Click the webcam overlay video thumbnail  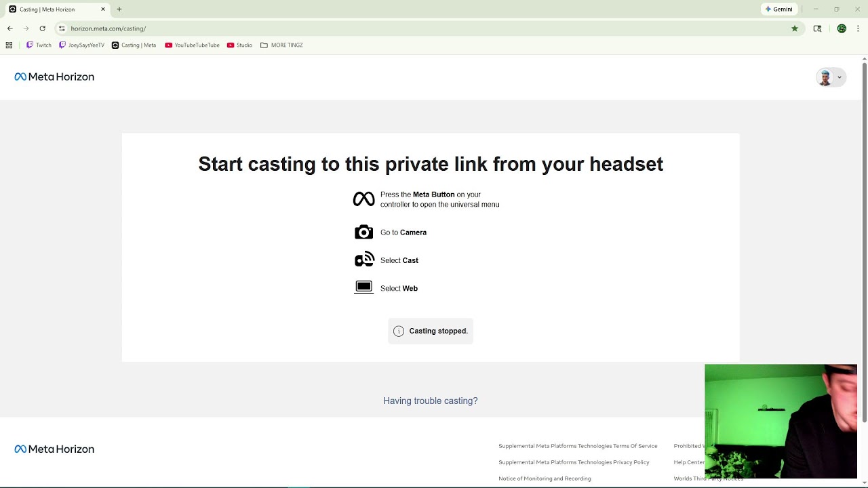[781, 422]
